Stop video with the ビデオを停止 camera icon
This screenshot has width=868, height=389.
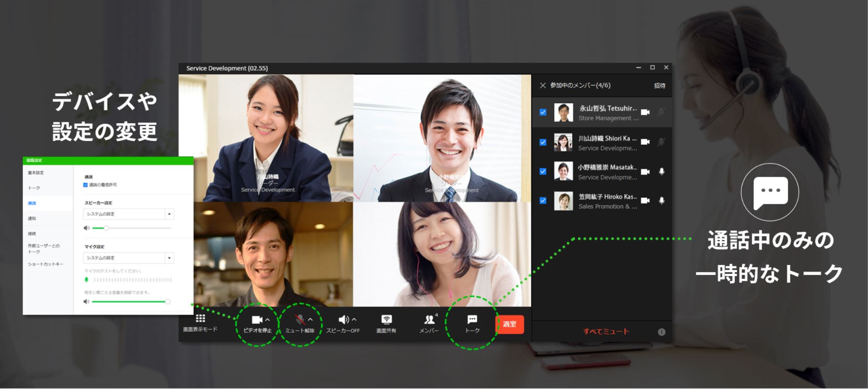(x=257, y=320)
